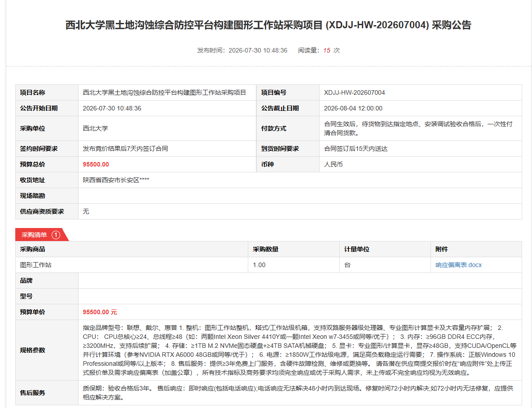Click the 规格参数 label cell
This screenshot has width=532, height=408.
[47, 351]
